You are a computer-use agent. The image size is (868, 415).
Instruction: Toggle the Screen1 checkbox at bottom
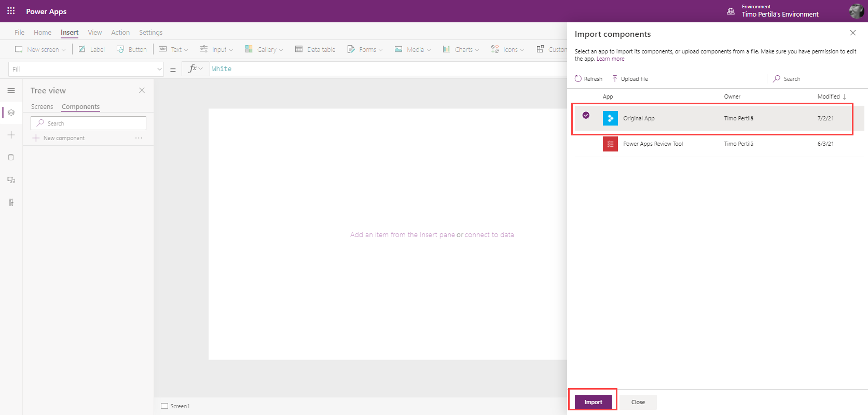tap(164, 406)
